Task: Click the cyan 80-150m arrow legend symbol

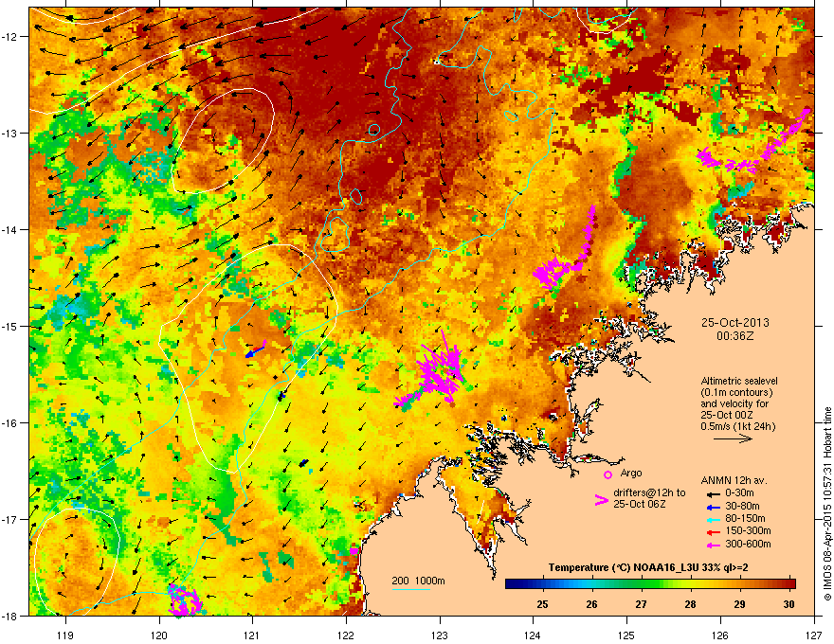Action: tap(714, 520)
